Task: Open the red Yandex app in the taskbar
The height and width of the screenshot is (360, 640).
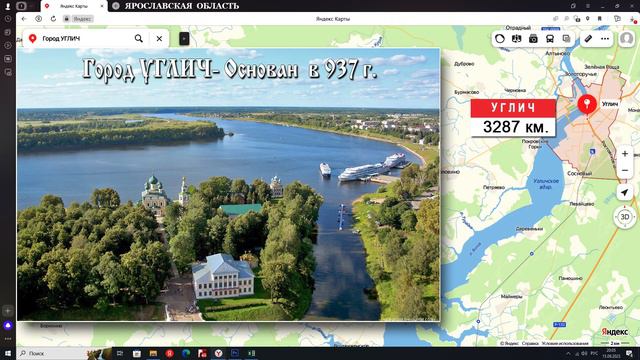Action: [x=170, y=353]
